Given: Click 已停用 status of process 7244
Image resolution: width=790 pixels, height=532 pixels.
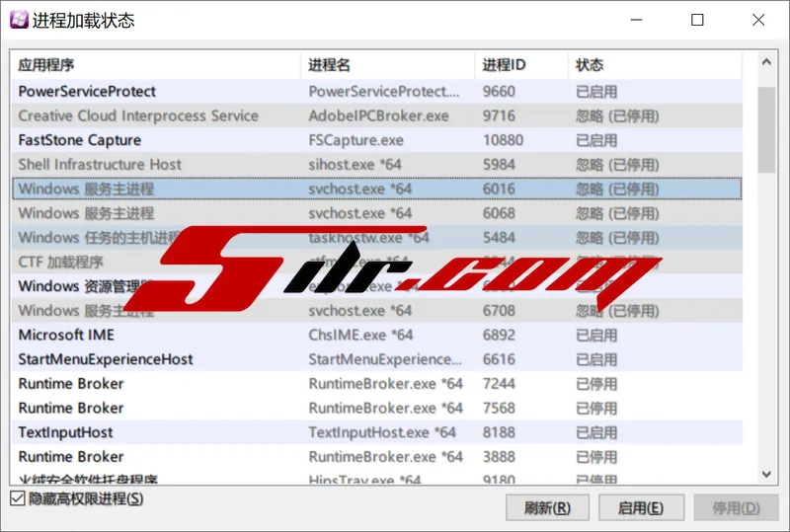Looking at the screenshot, I should pyautogui.click(x=596, y=384).
